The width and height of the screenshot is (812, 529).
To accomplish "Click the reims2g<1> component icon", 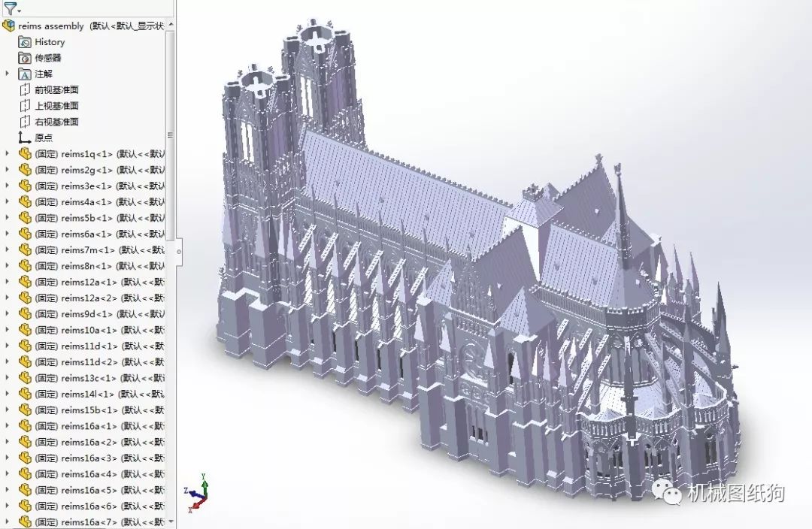I will click(25, 170).
